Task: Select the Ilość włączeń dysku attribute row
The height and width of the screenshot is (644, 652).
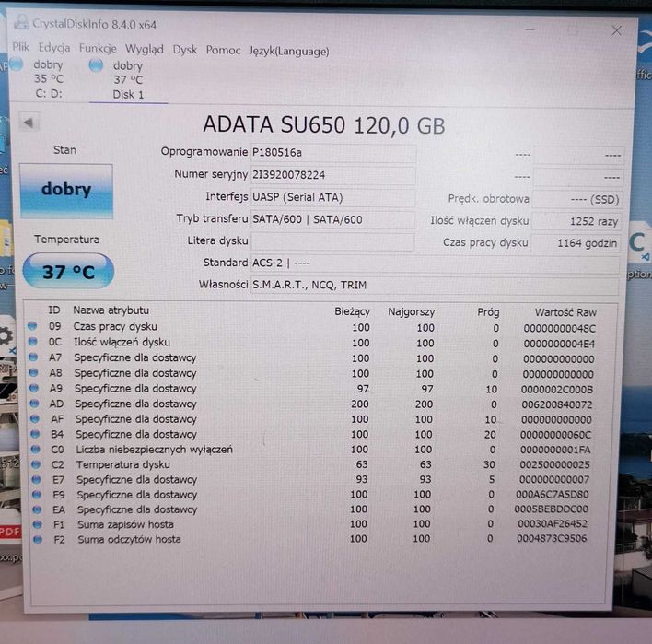Action: tap(312, 343)
